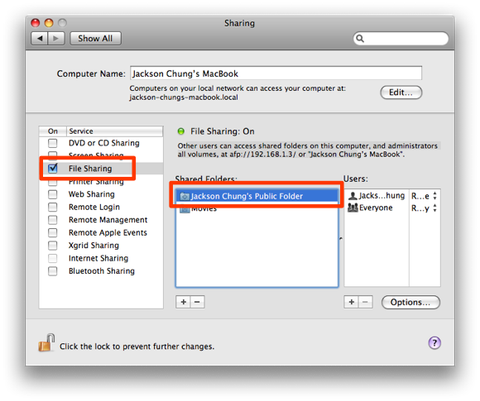The width and height of the screenshot is (480, 401).
Task: Click the magnifier icon in the search box
Action: click(x=360, y=38)
